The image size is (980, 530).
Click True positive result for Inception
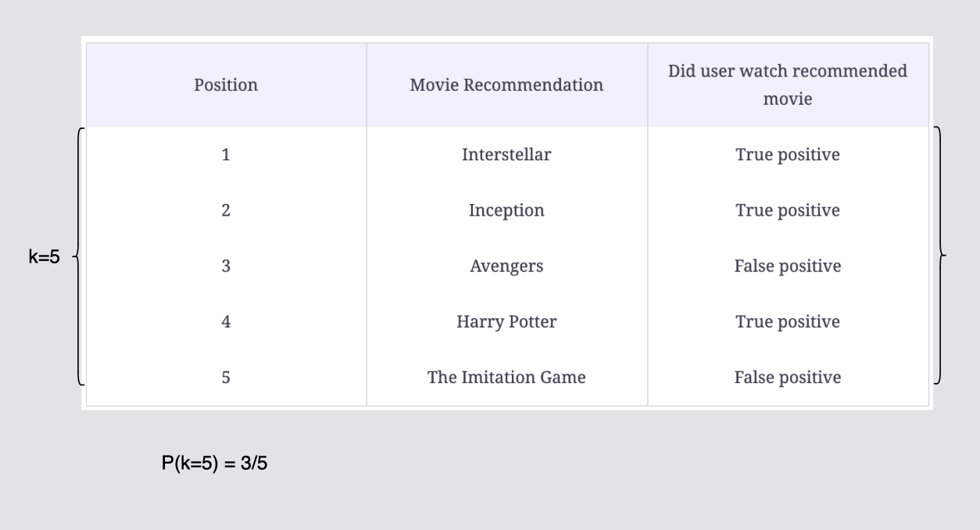pyautogui.click(x=788, y=210)
